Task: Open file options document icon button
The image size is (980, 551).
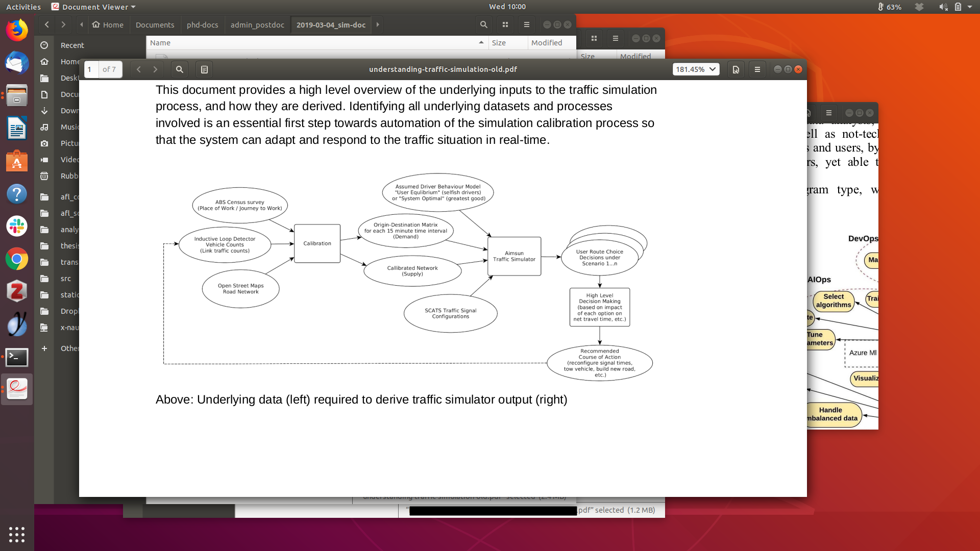Action: coord(736,69)
